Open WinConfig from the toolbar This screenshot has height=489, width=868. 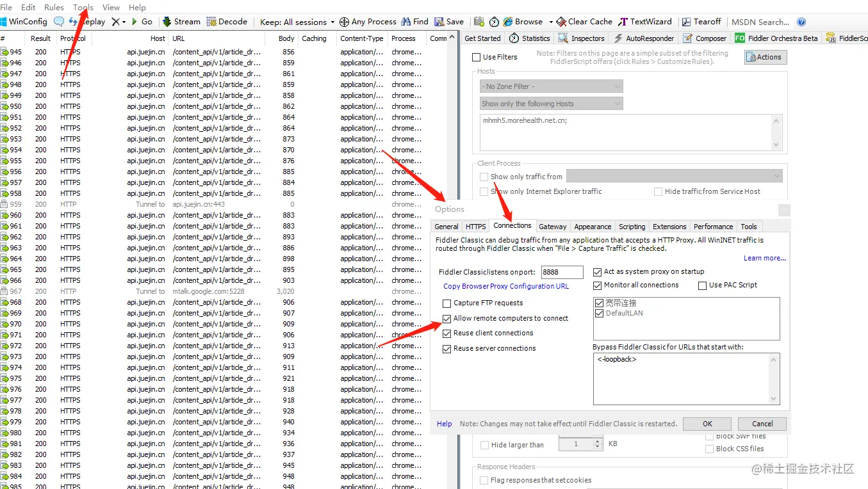click(x=24, y=21)
